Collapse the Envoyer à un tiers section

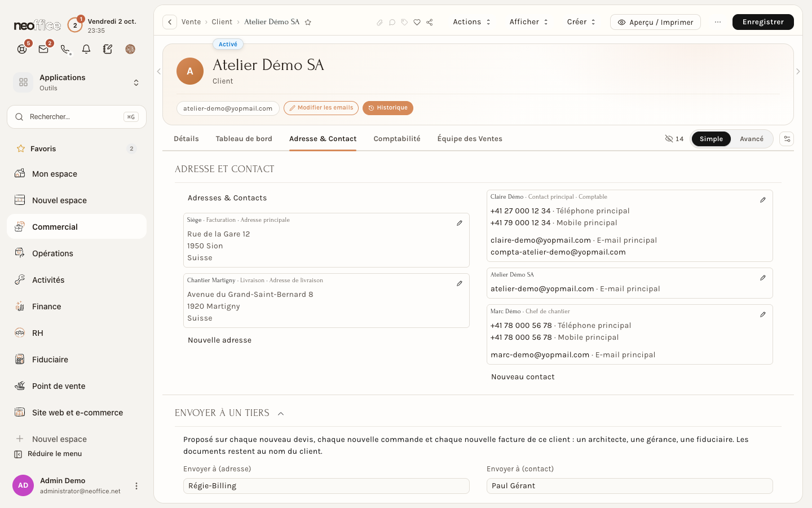point(281,414)
